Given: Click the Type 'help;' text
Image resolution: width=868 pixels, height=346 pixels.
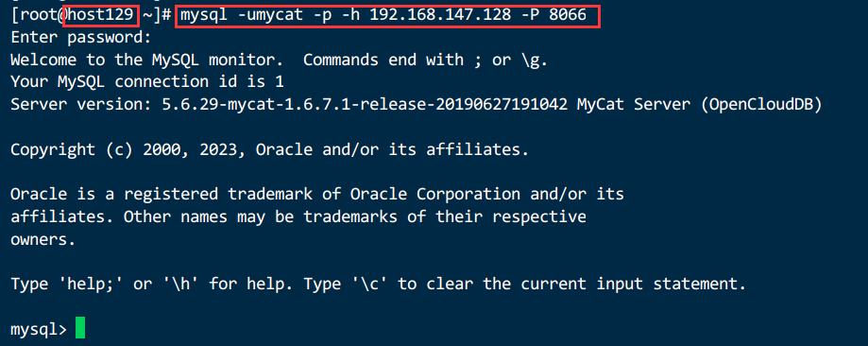Looking at the screenshot, I should coord(72,285).
